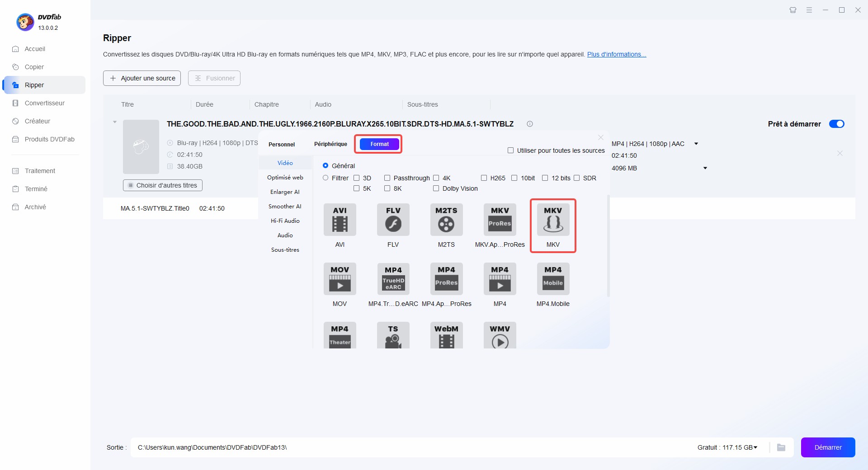The image size is (868, 470).
Task: Show the Traitement task queue
Action: point(40,171)
